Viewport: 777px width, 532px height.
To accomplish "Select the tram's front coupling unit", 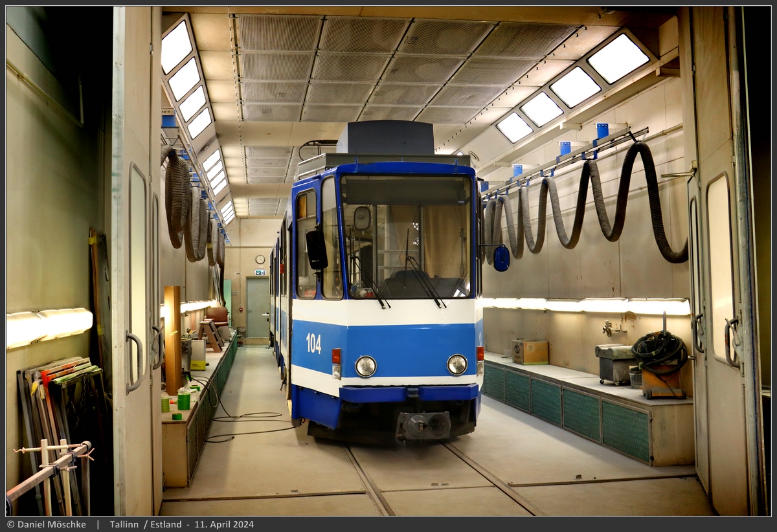I will (x=424, y=424).
